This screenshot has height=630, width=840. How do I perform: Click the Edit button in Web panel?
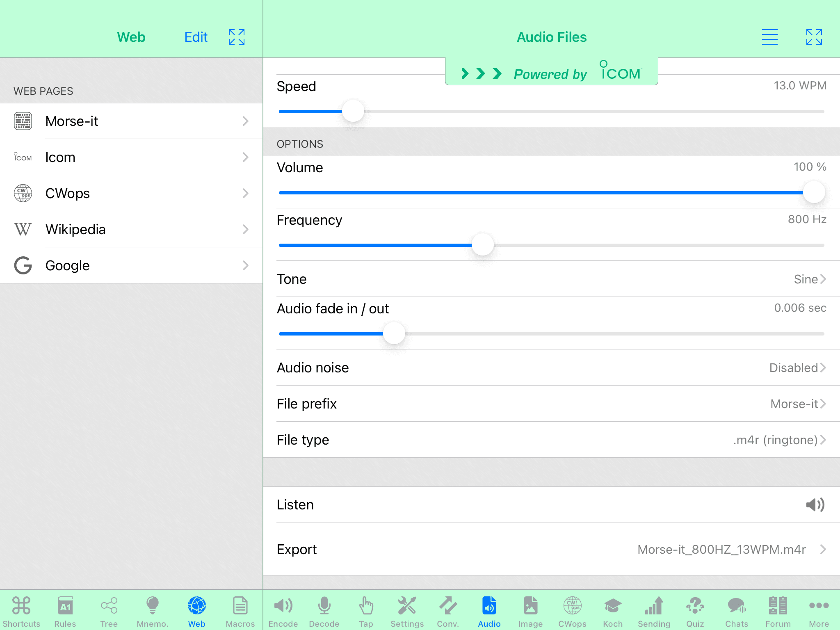[196, 37]
